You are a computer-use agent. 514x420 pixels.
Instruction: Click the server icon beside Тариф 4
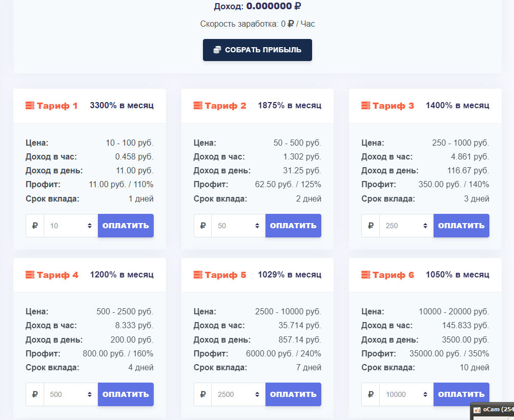pyautogui.click(x=30, y=275)
